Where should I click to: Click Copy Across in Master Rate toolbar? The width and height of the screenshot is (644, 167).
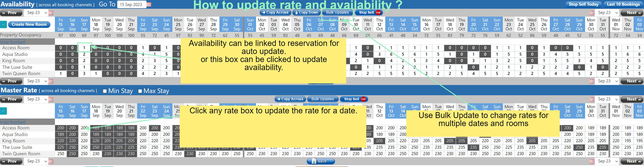coord(290,99)
